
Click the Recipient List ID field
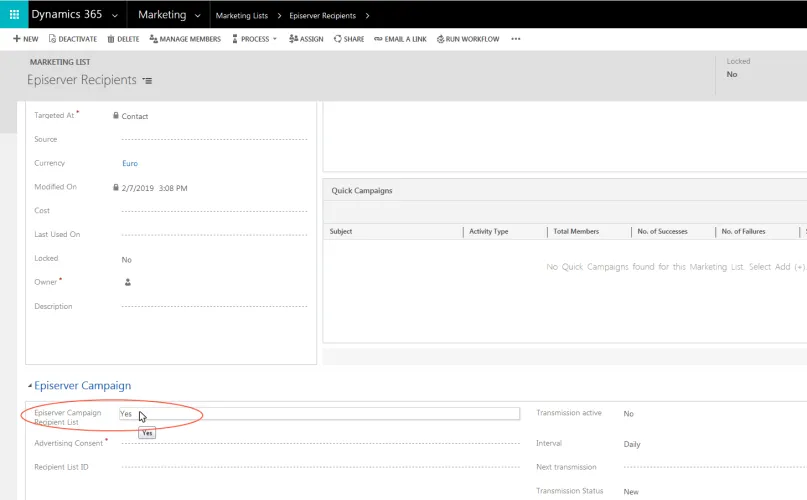[320, 467]
